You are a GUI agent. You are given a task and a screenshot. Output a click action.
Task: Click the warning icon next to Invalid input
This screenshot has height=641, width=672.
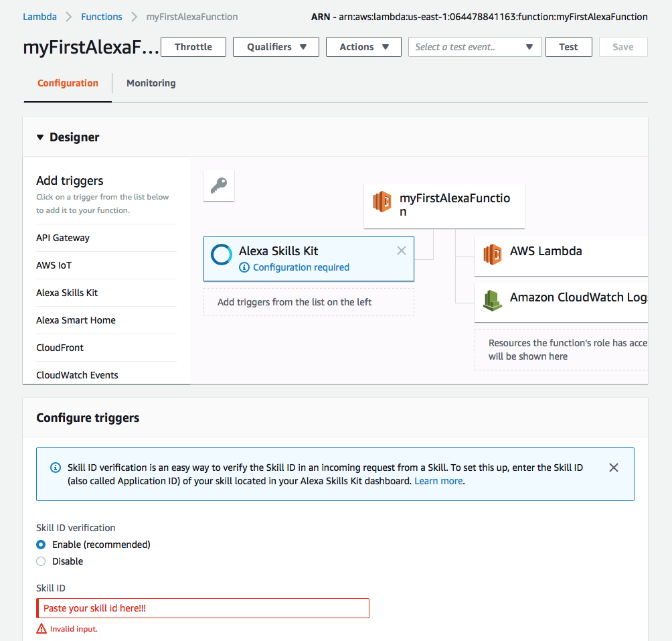tap(41, 628)
